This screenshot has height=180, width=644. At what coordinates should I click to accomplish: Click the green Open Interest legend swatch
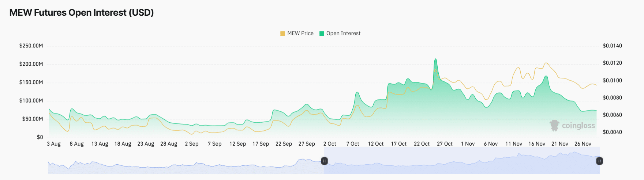(x=322, y=34)
